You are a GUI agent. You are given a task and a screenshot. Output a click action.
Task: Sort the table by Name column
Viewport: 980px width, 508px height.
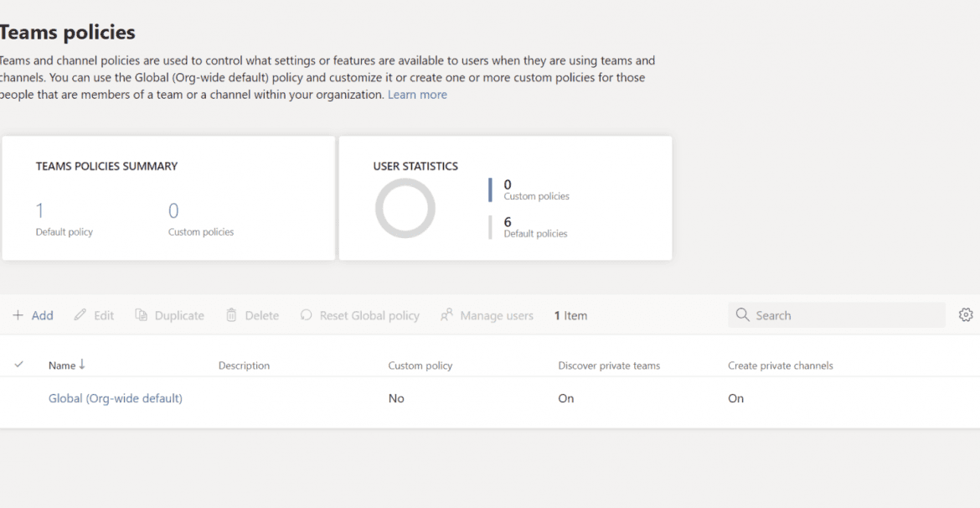(67, 365)
